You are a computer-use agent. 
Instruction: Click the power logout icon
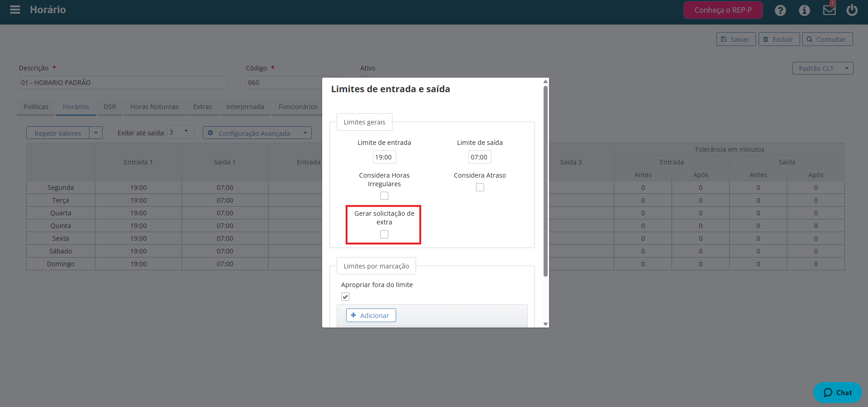tap(852, 10)
